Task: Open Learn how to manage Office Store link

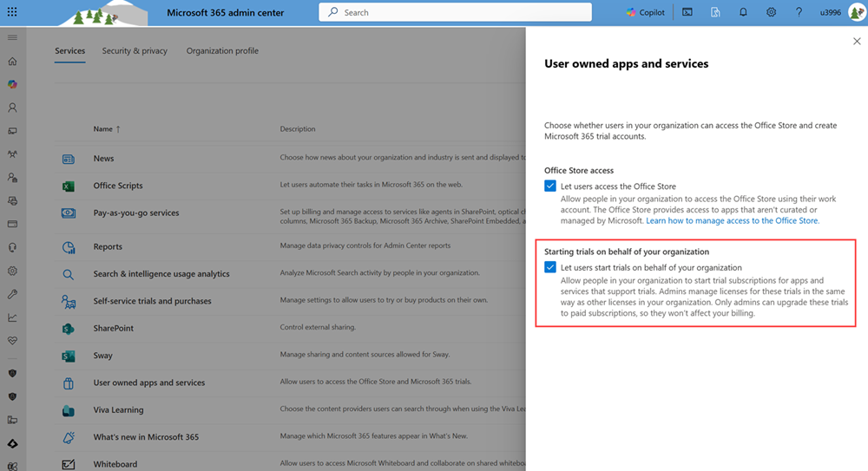Action: (x=732, y=221)
